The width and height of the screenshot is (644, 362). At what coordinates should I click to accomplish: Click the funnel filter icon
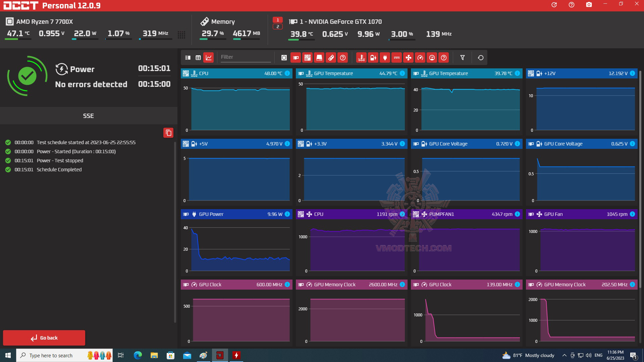(x=462, y=58)
